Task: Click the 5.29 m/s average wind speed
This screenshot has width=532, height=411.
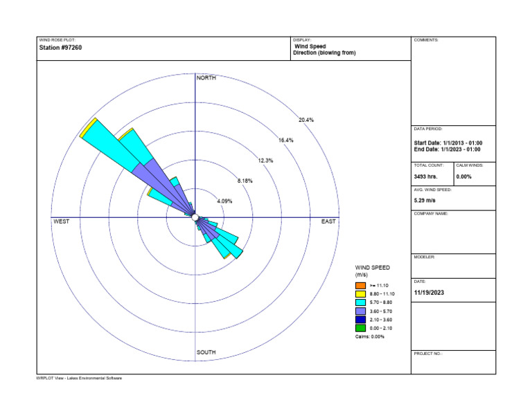Action: click(x=425, y=200)
